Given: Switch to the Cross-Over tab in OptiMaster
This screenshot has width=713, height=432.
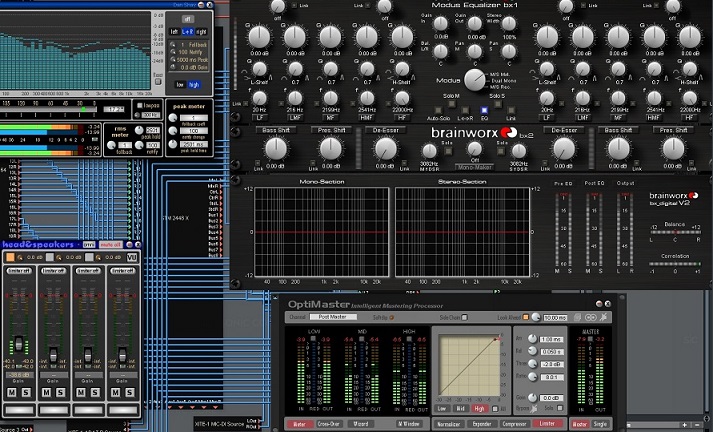Looking at the screenshot, I should pos(328,424).
